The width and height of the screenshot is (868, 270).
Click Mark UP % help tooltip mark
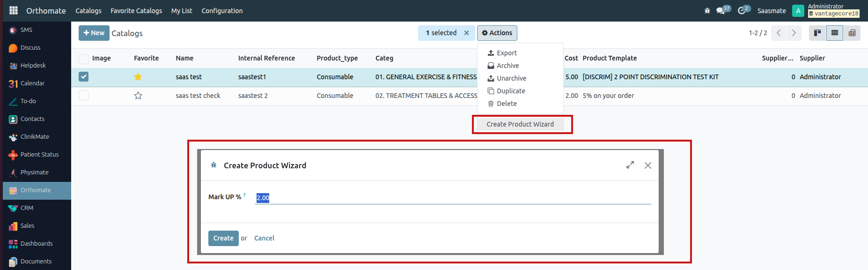click(x=244, y=195)
